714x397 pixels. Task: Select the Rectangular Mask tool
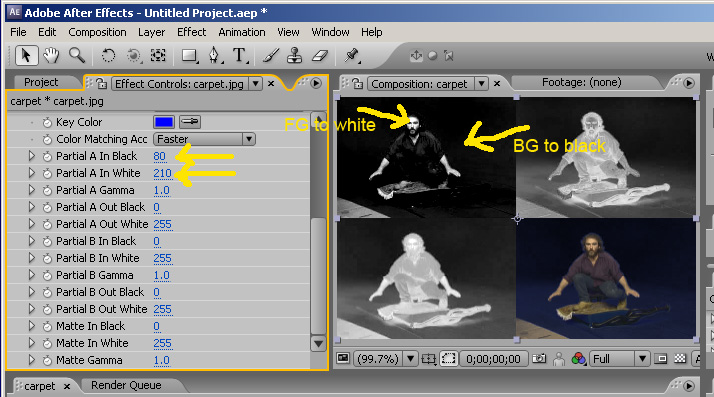(189, 56)
